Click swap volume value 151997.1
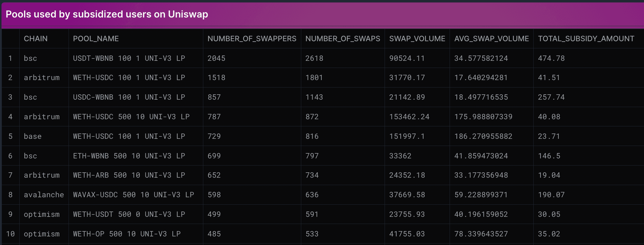The height and width of the screenshot is (245, 644). point(407,136)
